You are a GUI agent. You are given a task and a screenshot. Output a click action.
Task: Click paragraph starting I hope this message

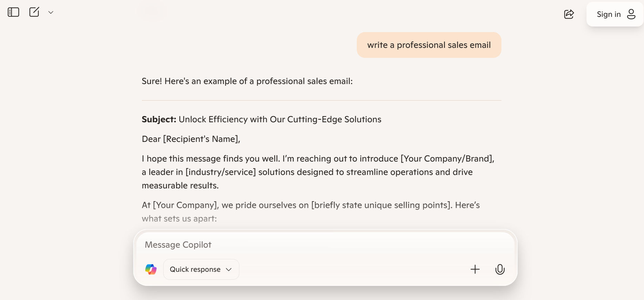(318, 172)
